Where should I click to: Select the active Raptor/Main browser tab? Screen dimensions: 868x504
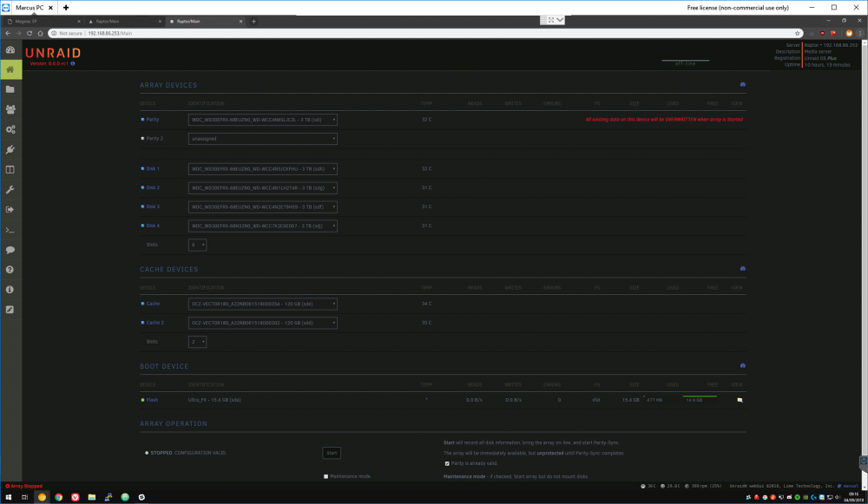206,21
